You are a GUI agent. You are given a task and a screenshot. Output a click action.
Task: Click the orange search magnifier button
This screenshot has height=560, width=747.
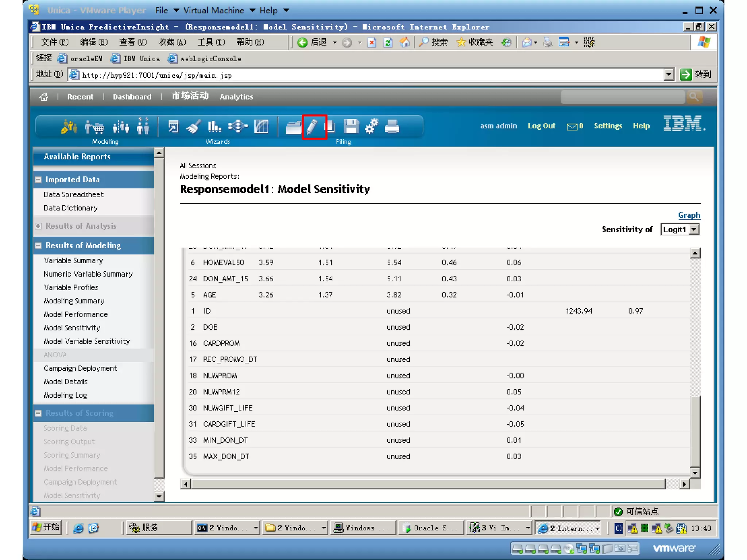(694, 97)
